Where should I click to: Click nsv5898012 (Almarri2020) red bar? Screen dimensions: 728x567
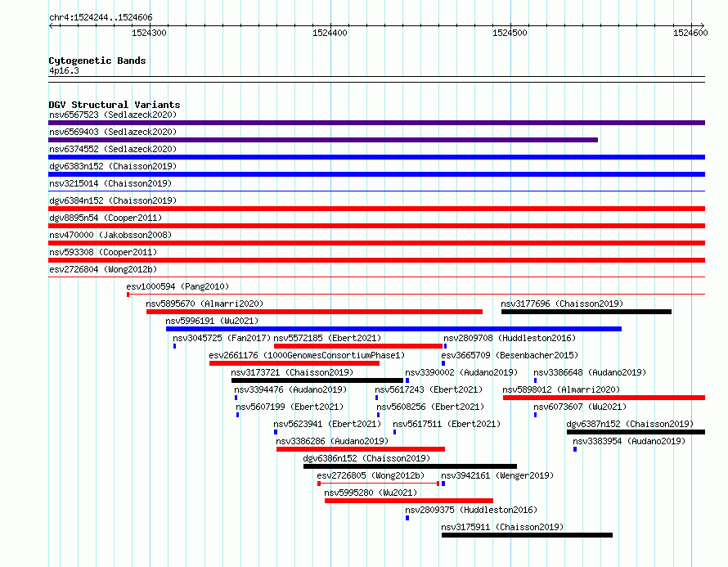(x=604, y=398)
